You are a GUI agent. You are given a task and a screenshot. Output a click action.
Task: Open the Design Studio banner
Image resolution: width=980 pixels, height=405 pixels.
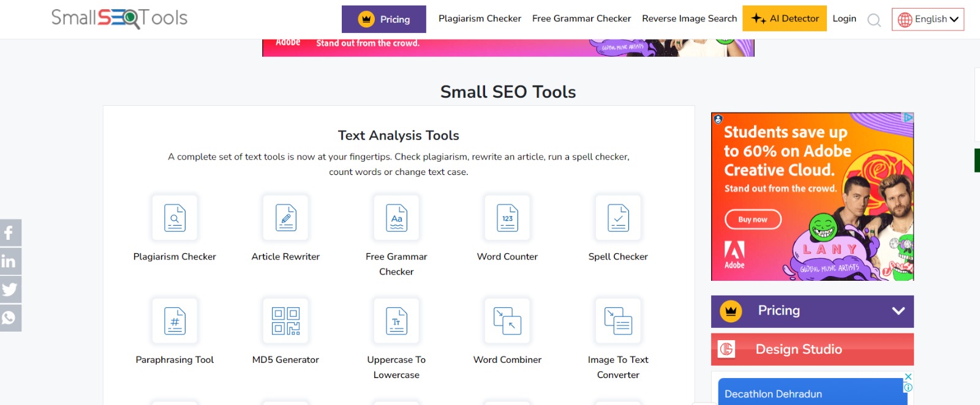click(x=812, y=349)
